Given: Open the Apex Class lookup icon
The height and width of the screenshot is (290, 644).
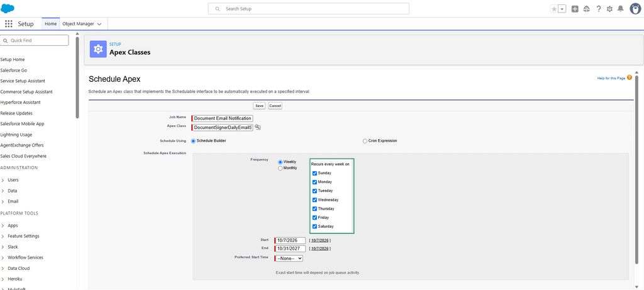Looking at the screenshot, I should (x=257, y=127).
